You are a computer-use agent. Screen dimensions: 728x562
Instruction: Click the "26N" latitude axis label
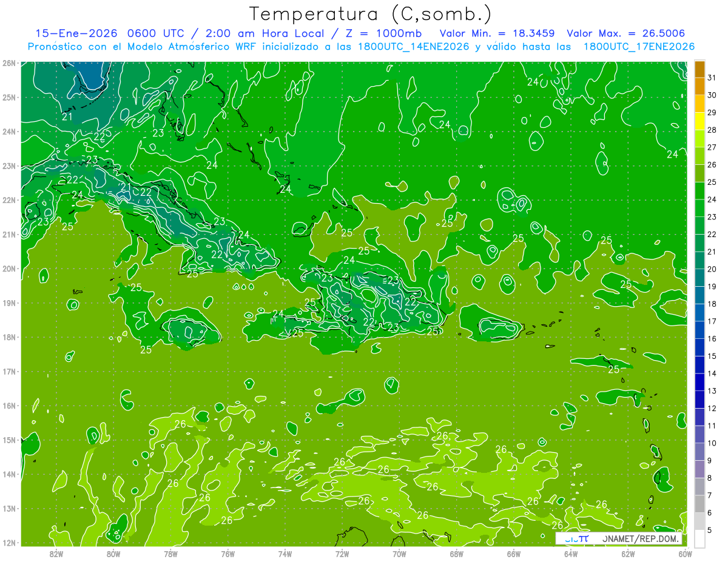(x=9, y=62)
